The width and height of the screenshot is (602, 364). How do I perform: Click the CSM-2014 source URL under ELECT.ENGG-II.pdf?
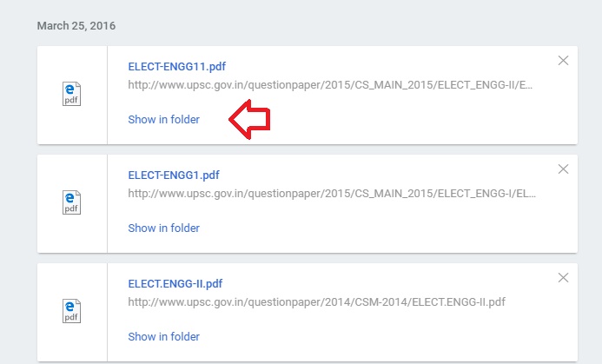(x=316, y=303)
